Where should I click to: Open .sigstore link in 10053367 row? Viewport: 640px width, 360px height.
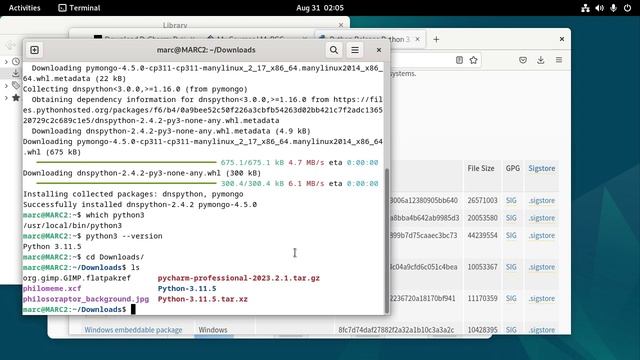click(542, 267)
